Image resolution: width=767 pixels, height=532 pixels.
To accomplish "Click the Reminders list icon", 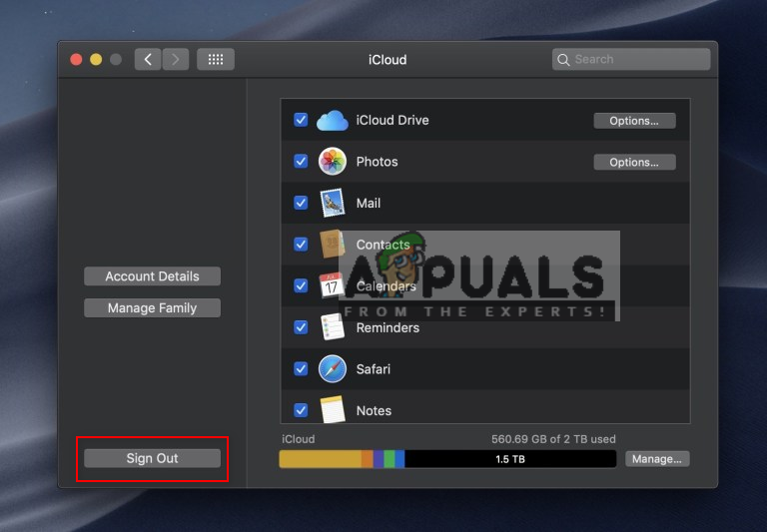I will (x=333, y=327).
